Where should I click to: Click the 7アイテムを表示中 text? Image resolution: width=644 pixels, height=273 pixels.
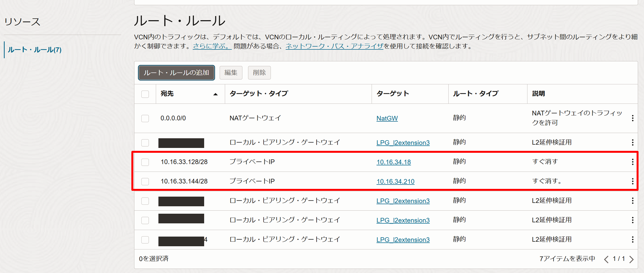(567, 258)
